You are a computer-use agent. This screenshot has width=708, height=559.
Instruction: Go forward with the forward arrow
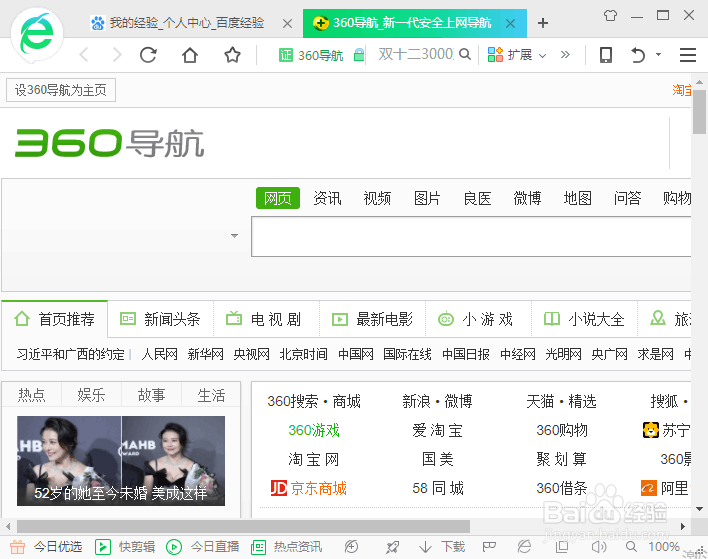pos(117,55)
